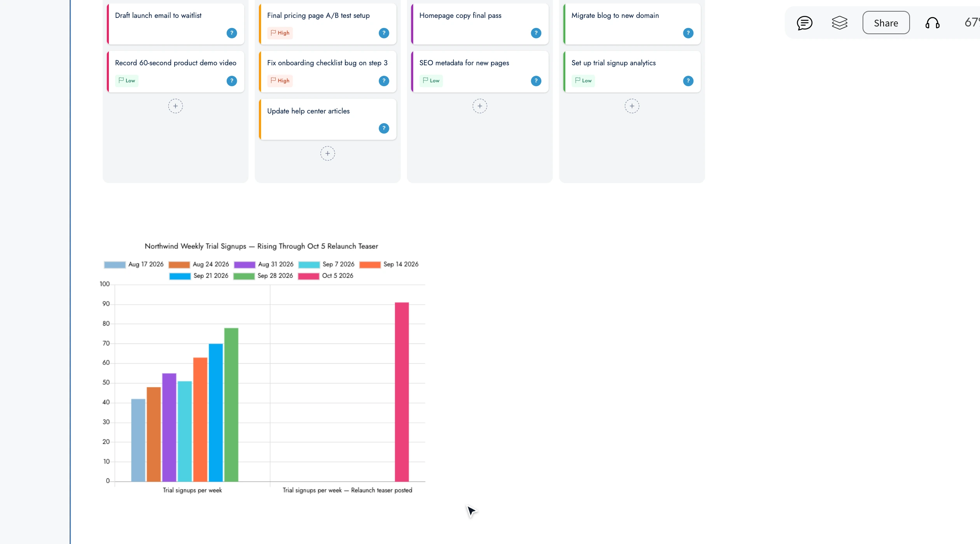This screenshot has height=544, width=980.
Task: Click Low flag on Record demo video card
Action: tap(127, 81)
